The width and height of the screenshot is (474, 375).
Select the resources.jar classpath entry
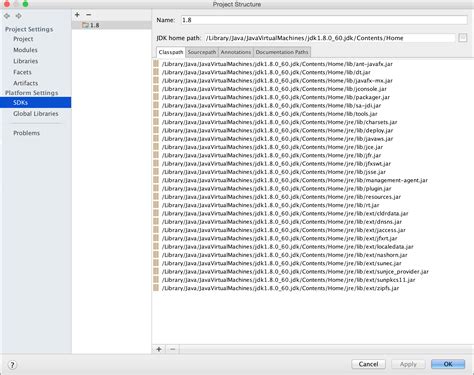[281, 197]
